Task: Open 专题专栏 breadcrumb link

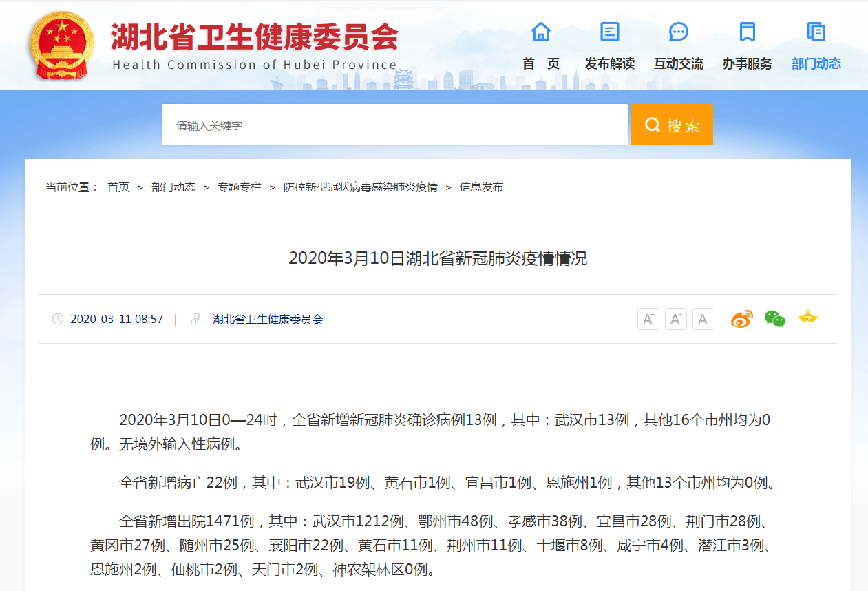Action: pos(240,187)
